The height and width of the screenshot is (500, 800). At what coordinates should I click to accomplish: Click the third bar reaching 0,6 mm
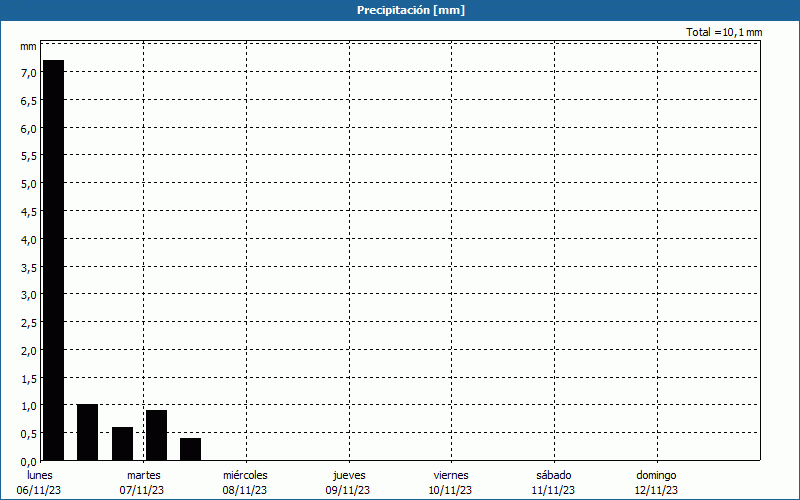[x=122, y=443]
